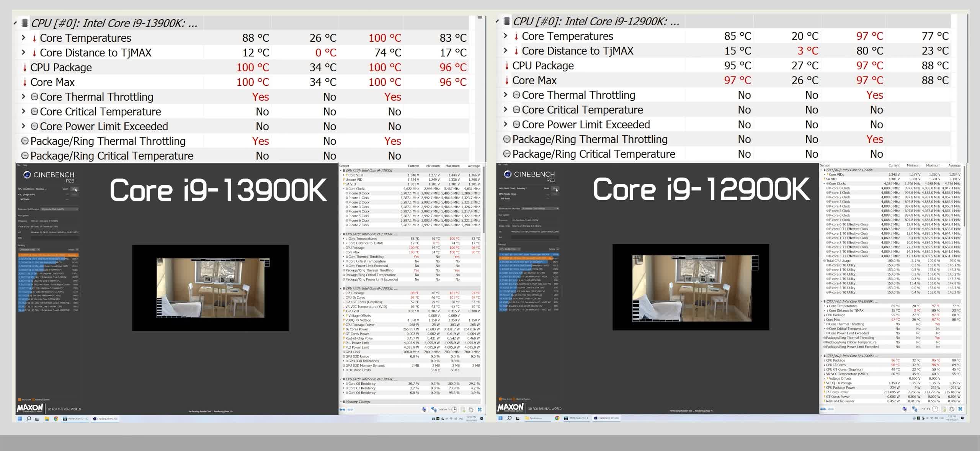Switch to Cinebench R23 on right taskbar
The image size is (980, 451).
pos(606,418)
